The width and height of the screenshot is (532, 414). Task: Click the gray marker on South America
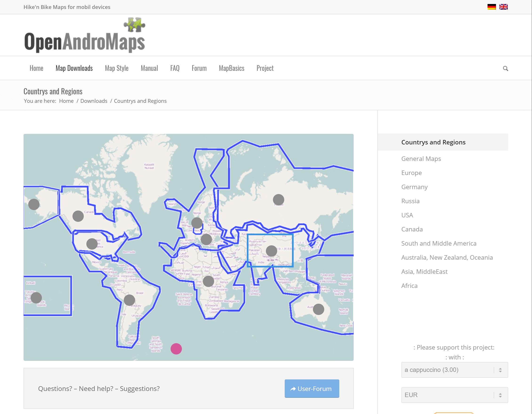coord(129,300)
